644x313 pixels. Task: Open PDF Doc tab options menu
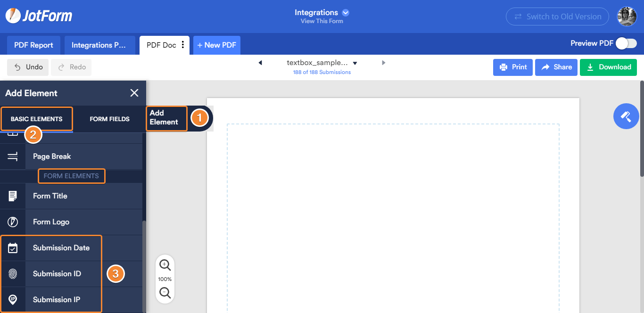click(183, 45)
